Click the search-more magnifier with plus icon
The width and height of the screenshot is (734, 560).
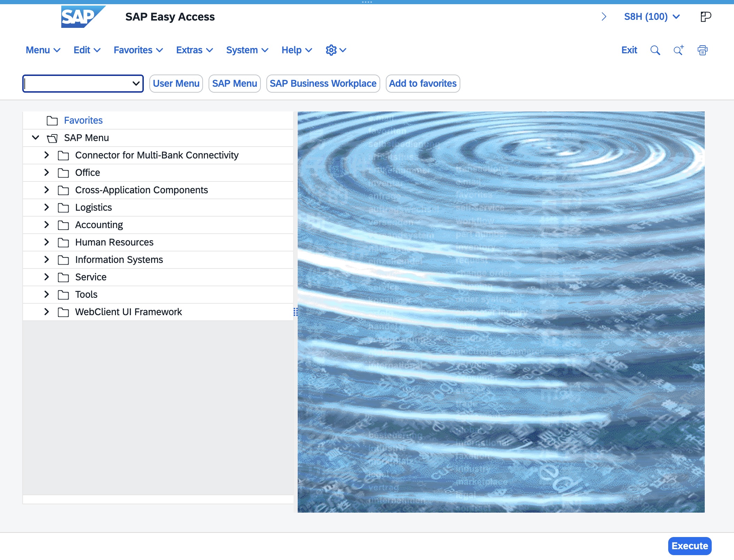point(679,50)
